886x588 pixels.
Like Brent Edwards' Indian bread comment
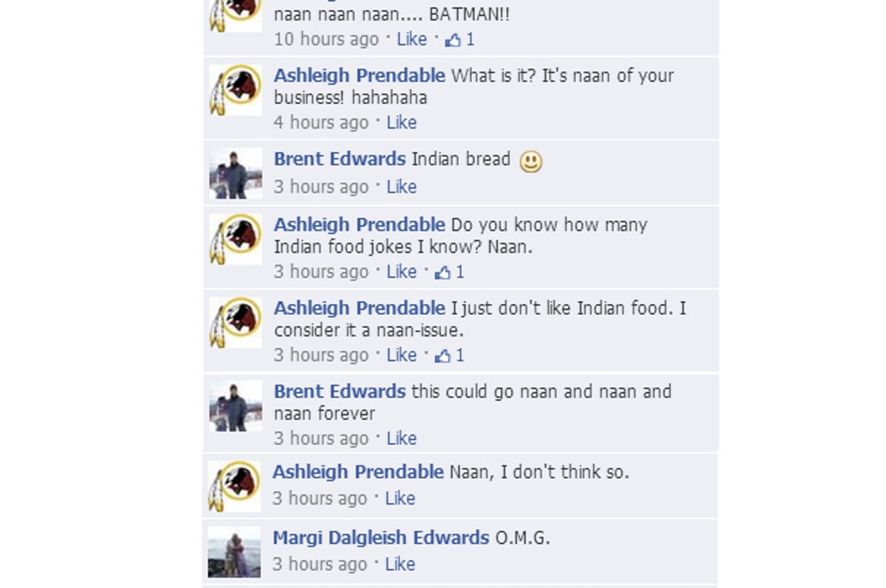tap(401, 187)
